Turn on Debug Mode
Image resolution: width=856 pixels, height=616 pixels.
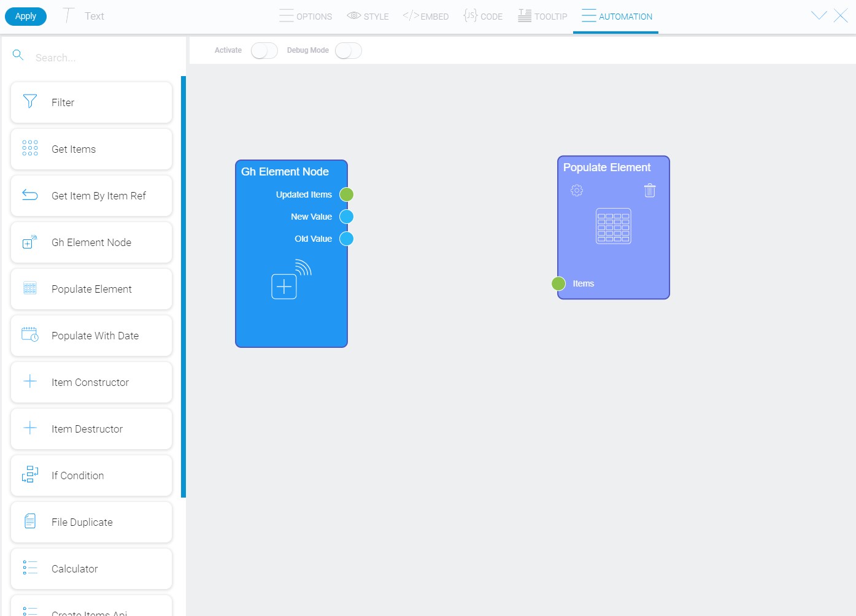pyautogui.click(x=348, y=50)
